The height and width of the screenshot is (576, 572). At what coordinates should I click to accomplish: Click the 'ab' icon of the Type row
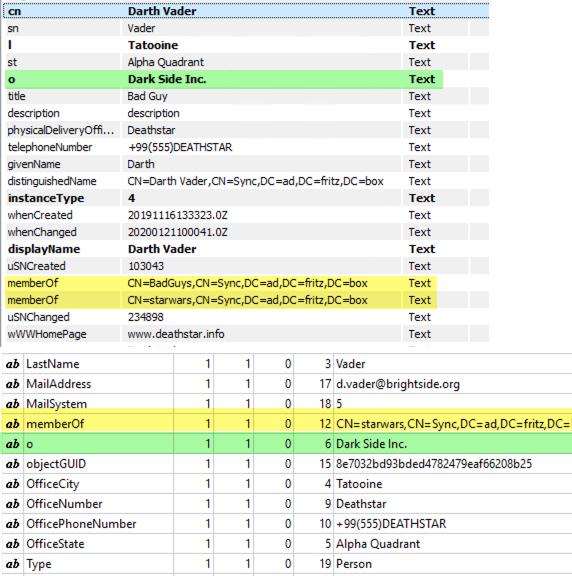pyautogui.click(x=12, y=564)
